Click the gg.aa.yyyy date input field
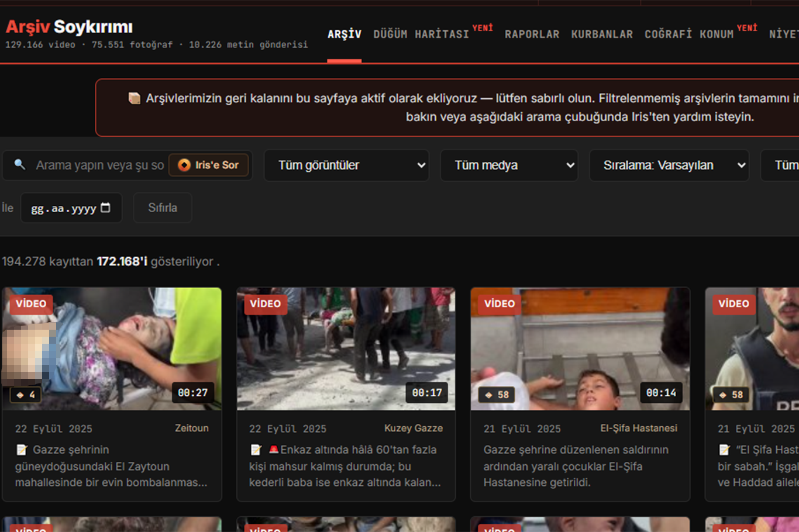The width and height of the screenshot is (799, 532). click(x=71, y=208)
